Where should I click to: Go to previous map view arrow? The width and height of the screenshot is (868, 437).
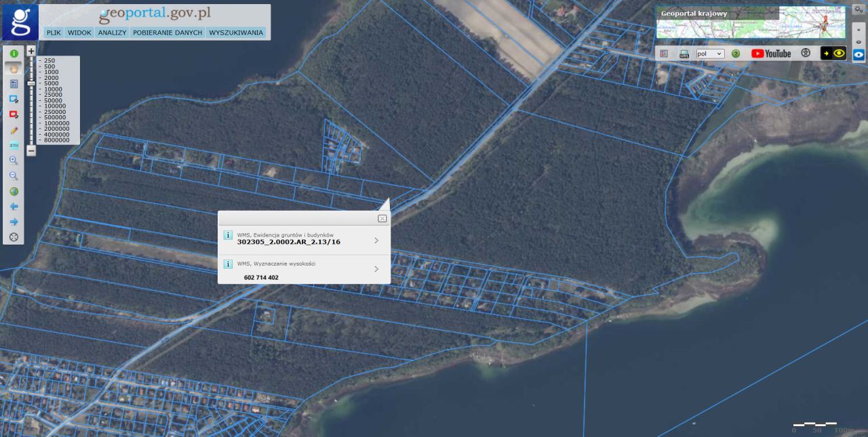(14, 207)
